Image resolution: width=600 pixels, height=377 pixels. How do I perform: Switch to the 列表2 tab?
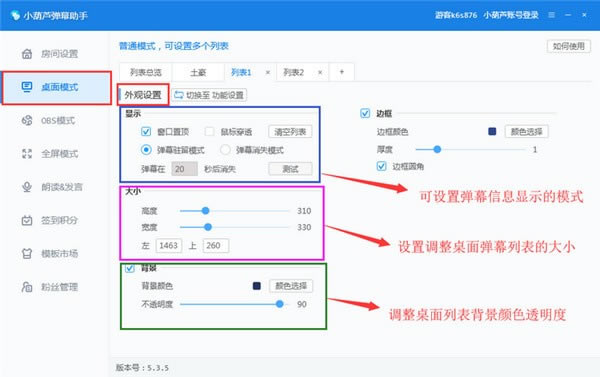(x=293, y=72)
